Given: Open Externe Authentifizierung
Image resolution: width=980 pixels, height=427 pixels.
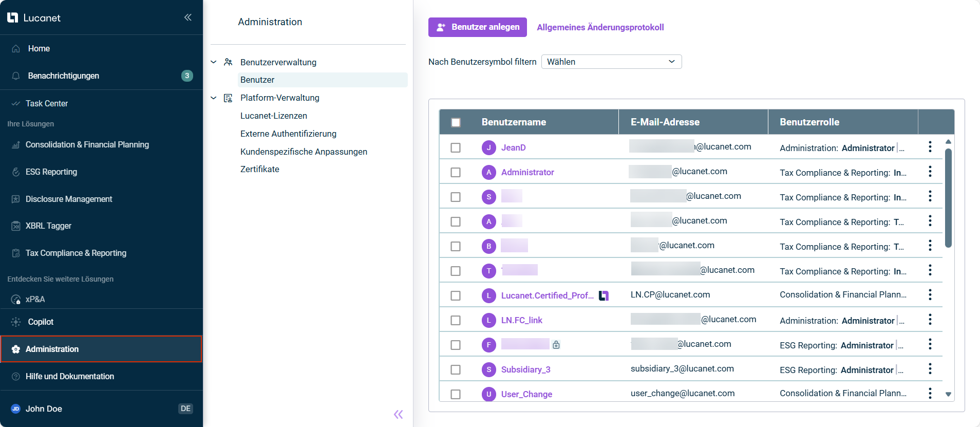Looking at the screenshot, I should click(x=288, y=134).
